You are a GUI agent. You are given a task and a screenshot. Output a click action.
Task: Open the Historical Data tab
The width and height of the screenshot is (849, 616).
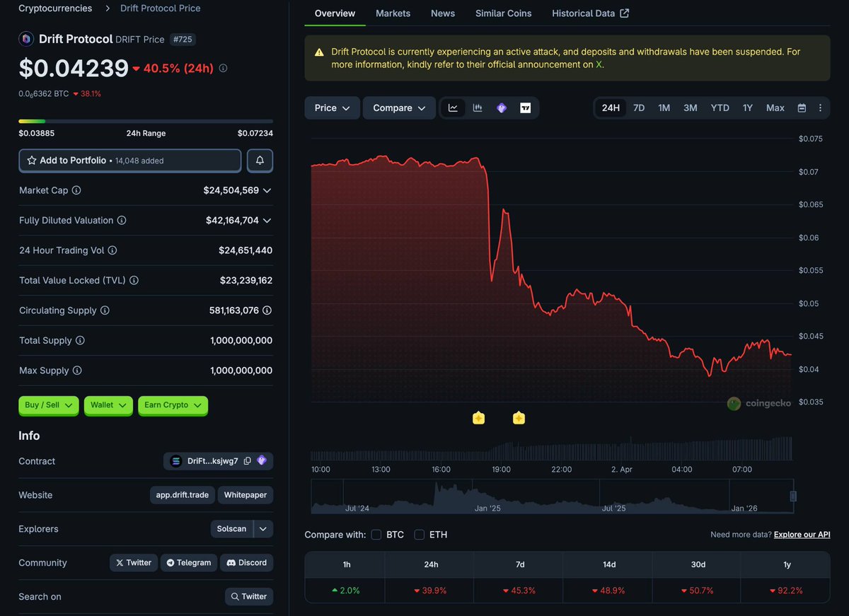click(590, 13)
